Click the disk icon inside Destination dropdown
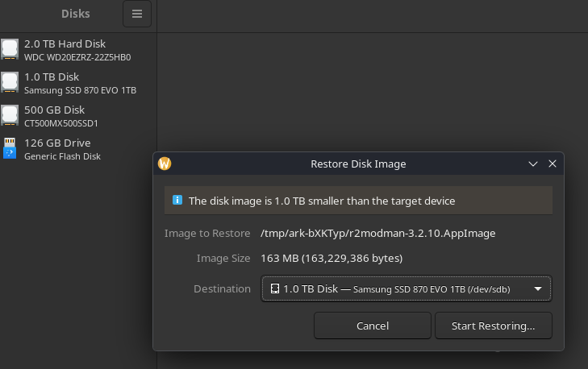588x369 pixels. [x=275, y=288]
